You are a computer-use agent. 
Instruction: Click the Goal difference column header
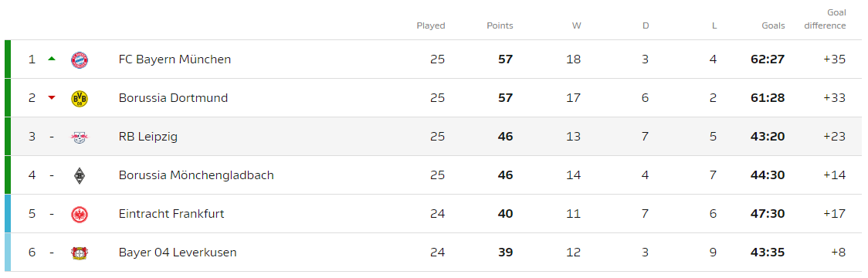(x=825, y=19)
